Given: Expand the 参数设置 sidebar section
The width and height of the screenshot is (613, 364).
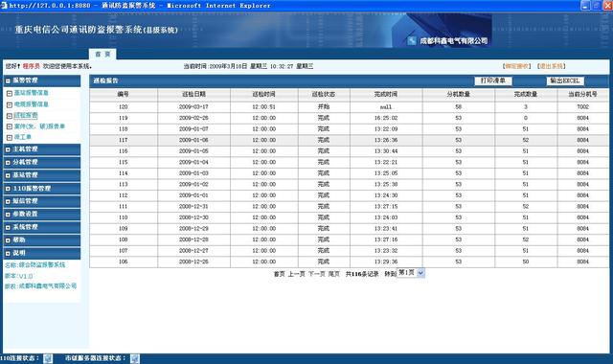Looking at the screenshot, I should 8,215.
